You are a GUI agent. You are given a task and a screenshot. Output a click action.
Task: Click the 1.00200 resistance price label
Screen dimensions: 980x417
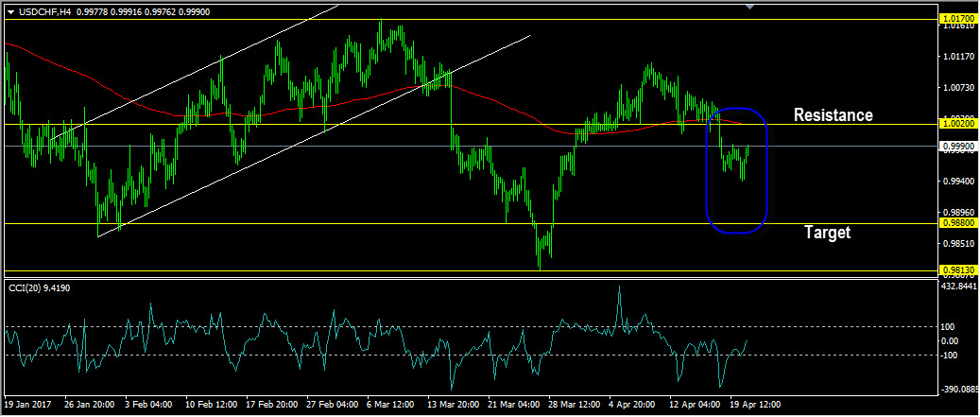tap(957, 124)
